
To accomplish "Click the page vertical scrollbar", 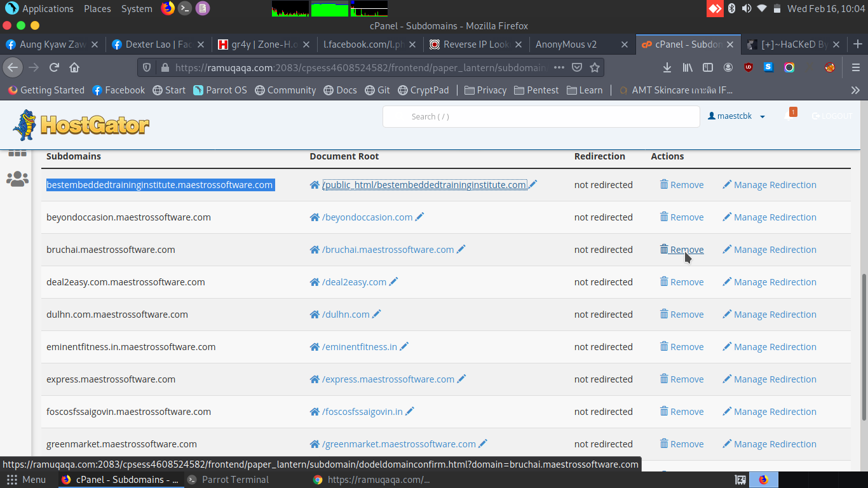I will 863,348.
